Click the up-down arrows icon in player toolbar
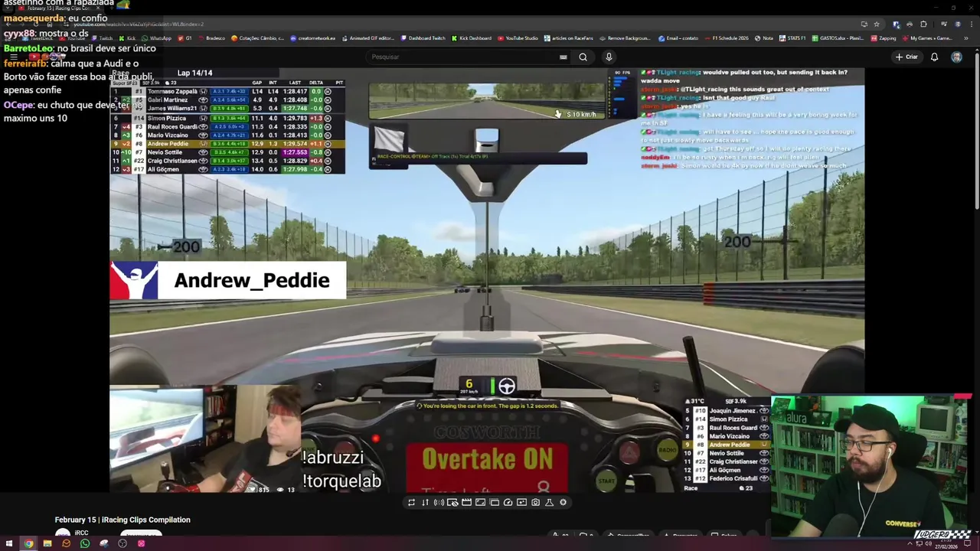This screenshot has width=980, height=551. 425,502
